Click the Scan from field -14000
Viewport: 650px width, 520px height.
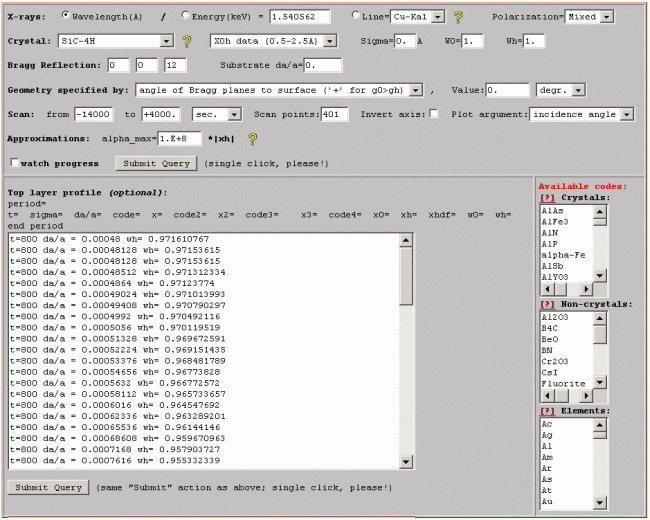tap(94, 114)
